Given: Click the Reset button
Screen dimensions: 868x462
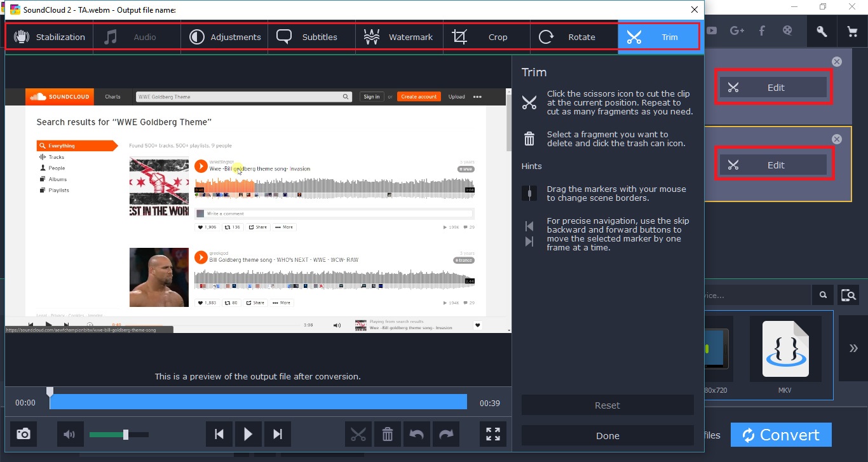Looking at the screenshot, I should 607,405.
